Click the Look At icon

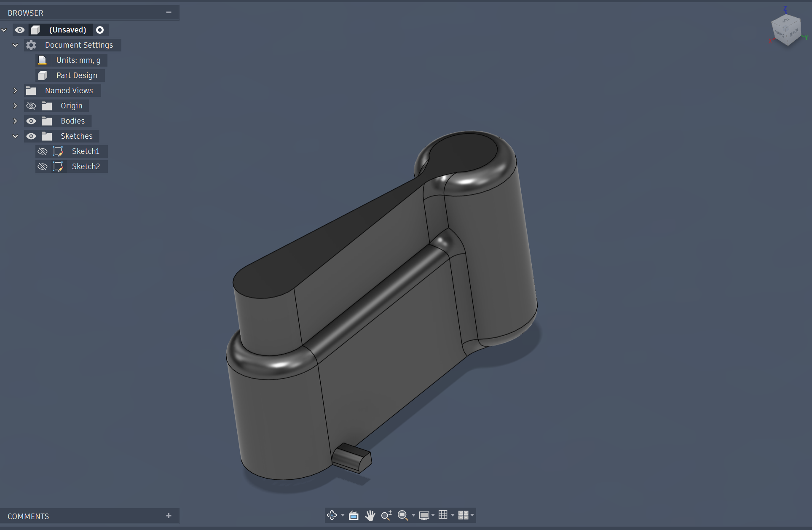click(354, 515)
